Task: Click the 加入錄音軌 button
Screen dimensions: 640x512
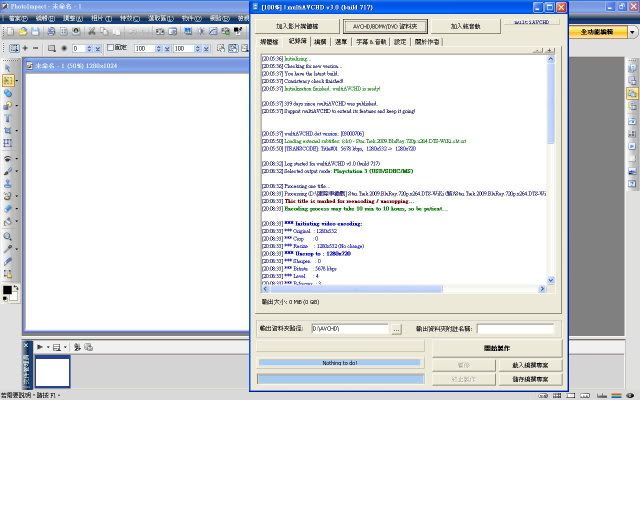Action: click(466, 26)
